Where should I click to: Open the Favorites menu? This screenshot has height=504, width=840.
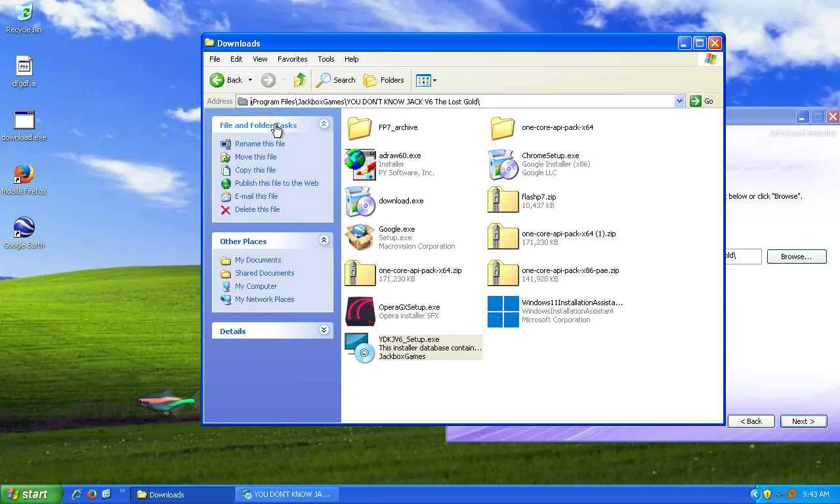coord(292,59)
